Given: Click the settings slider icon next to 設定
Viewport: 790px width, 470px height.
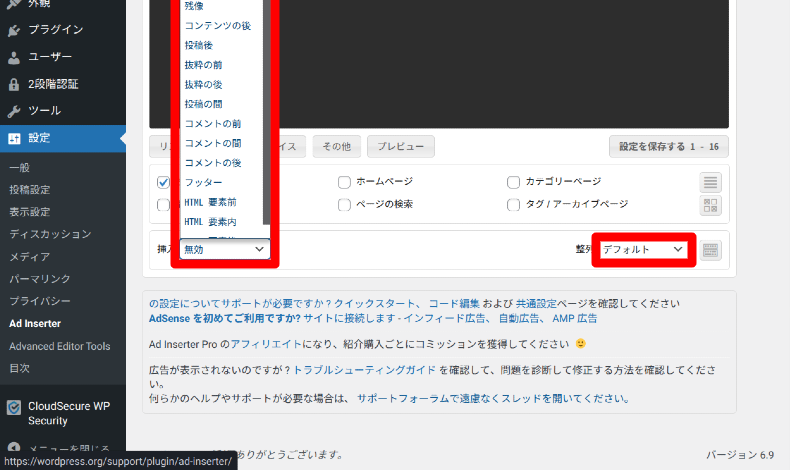Looking at the screenshot, I should tap(14, 139).
